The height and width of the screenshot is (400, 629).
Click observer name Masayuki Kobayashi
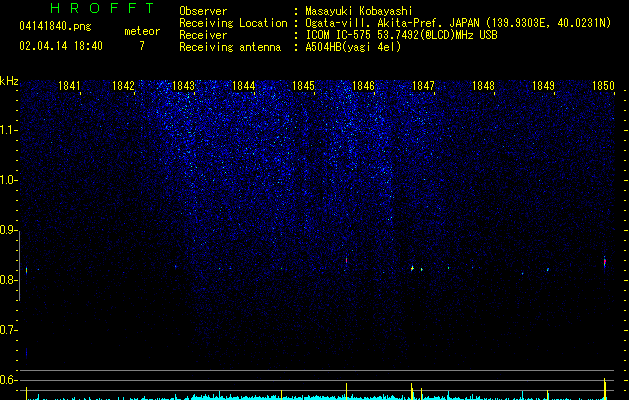(359, 11)
